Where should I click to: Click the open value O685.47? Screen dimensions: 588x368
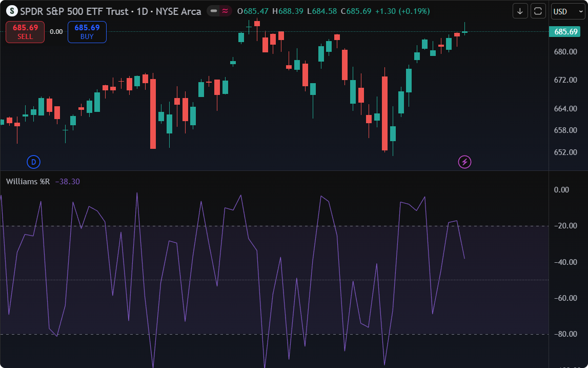(252, 11)
